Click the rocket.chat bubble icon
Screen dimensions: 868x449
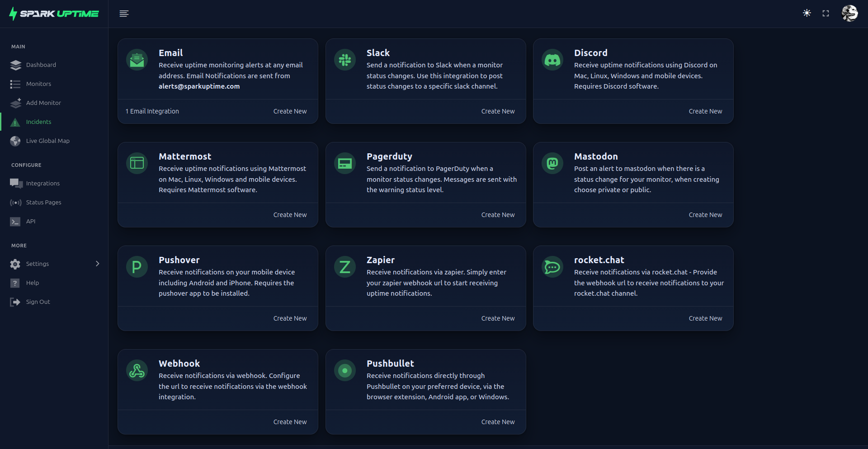pos(552,267)
